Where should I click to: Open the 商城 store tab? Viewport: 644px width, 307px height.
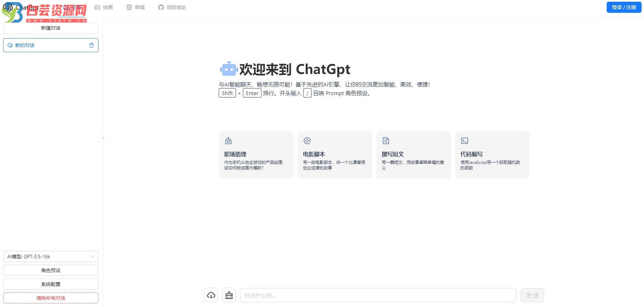click(x=135, y=7)
